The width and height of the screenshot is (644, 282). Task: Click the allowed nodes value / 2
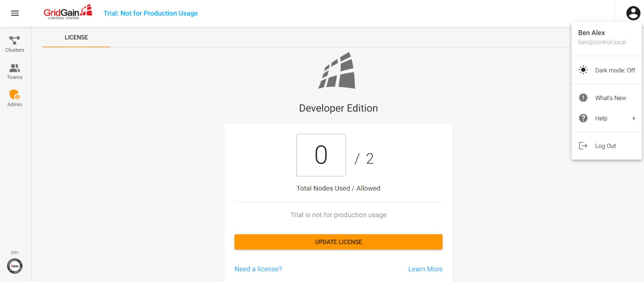tap(364, 158)
